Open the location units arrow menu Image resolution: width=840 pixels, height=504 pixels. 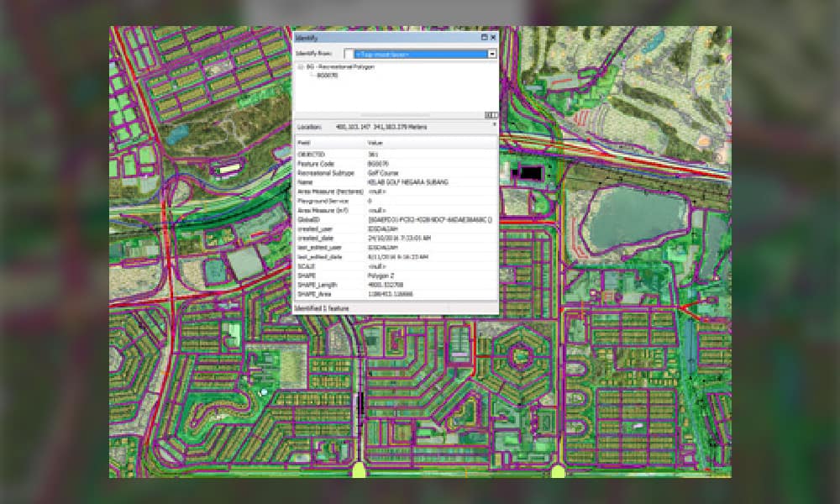pos(493,124)
